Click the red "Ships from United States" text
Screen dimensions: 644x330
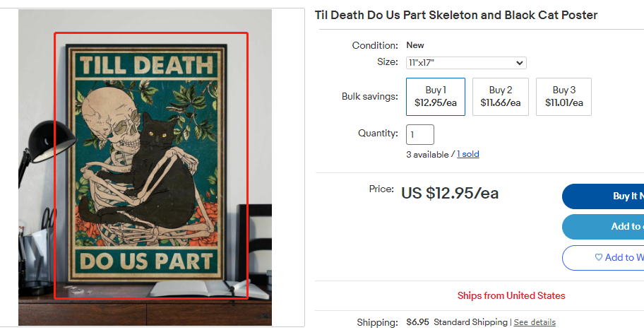click(x=511, y=295)
